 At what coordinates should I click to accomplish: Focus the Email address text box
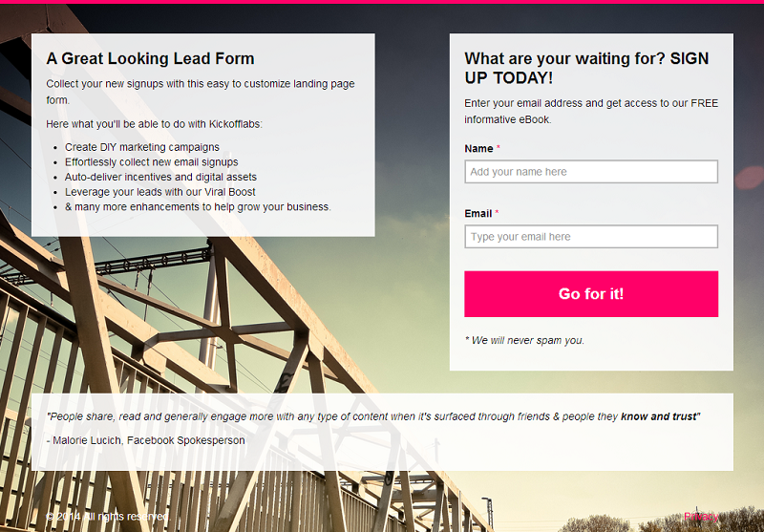590,237
